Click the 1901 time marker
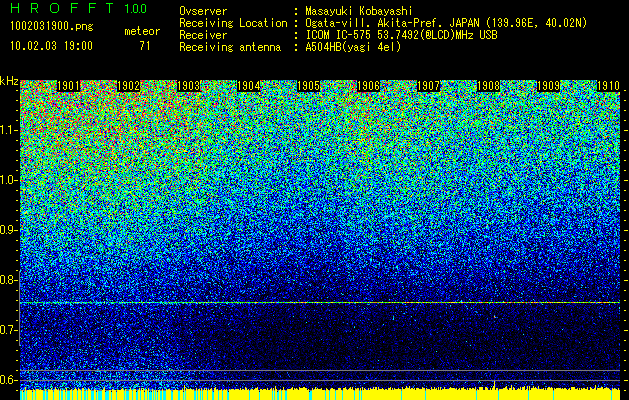The image size is (629, 400). (x=69, y=86)
